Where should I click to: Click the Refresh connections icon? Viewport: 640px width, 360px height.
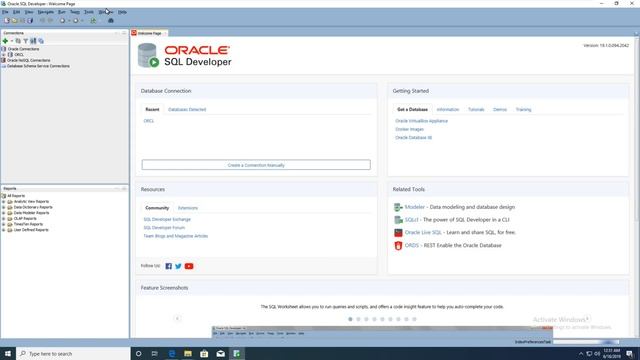click(18, 41)
